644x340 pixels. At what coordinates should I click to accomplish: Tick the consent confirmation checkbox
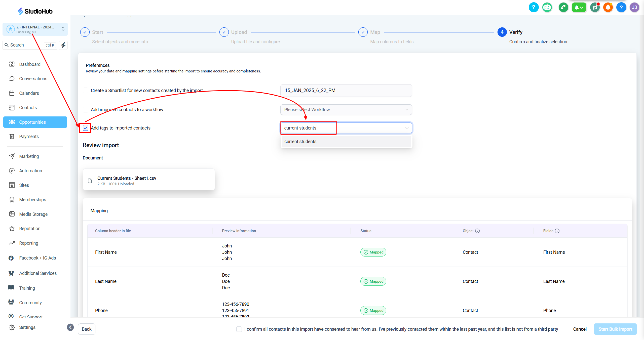click(x=239, y=329)
